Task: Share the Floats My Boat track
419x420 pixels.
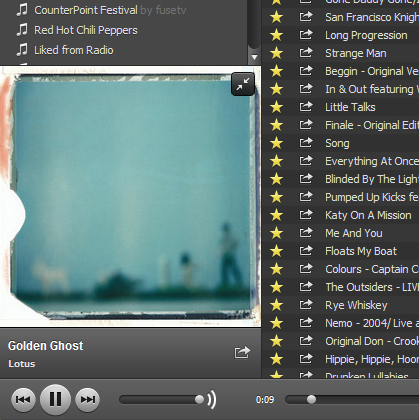Action: coord(306,250)
